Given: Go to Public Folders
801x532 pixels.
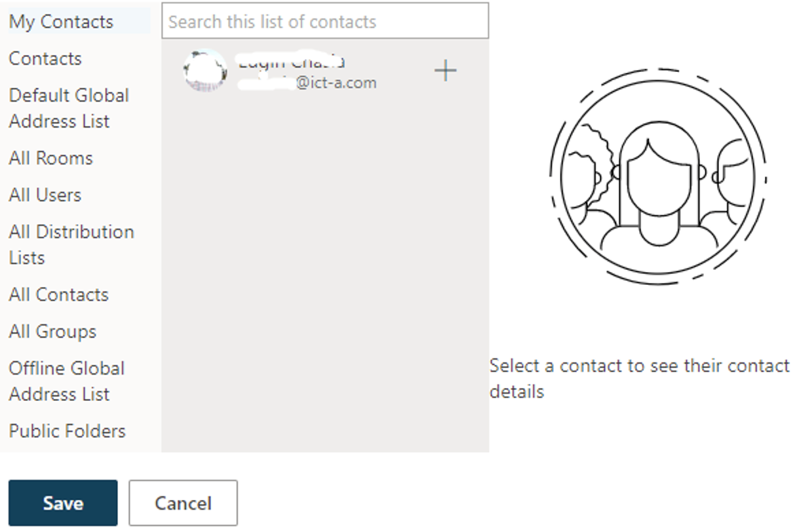Looking at the screenshot, I should click(67, 430).
